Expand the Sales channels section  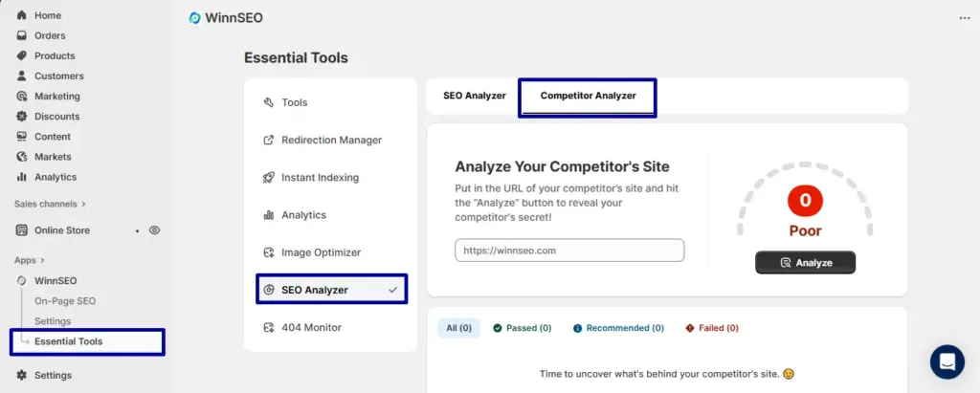pos(50,204)
